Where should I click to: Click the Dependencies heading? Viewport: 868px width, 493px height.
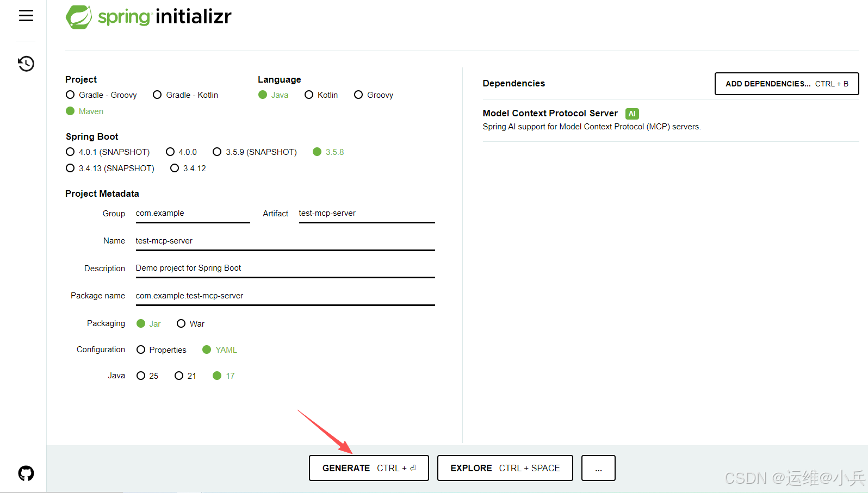tap(514, 83)
